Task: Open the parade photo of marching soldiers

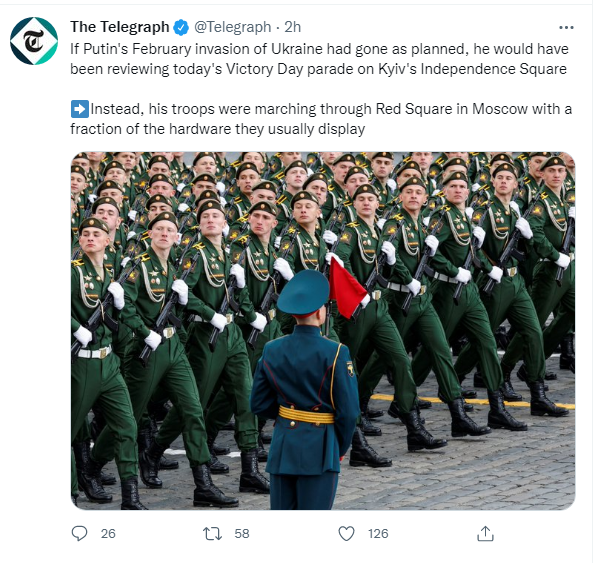Action: (323, 331)
